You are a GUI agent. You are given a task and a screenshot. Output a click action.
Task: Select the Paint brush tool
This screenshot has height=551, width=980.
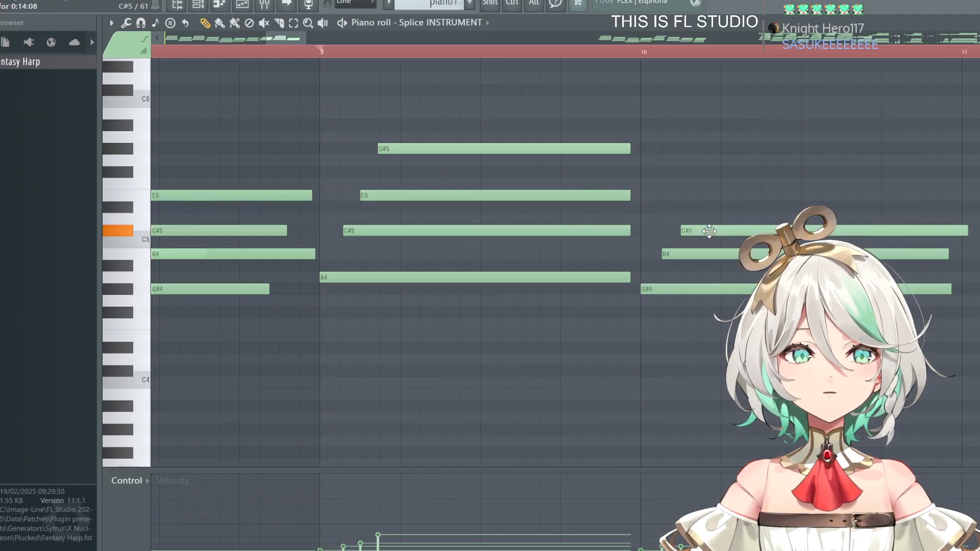pos(219,23)
